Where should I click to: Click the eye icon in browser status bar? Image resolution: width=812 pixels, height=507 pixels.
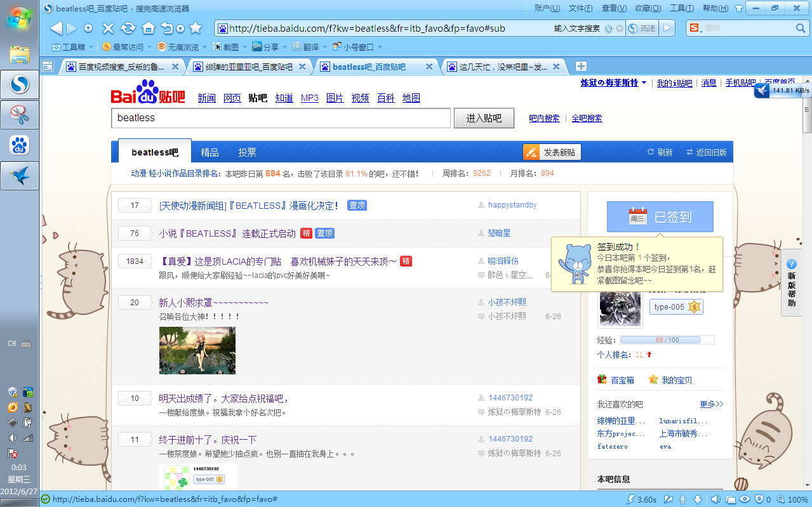tap(745, 499)
